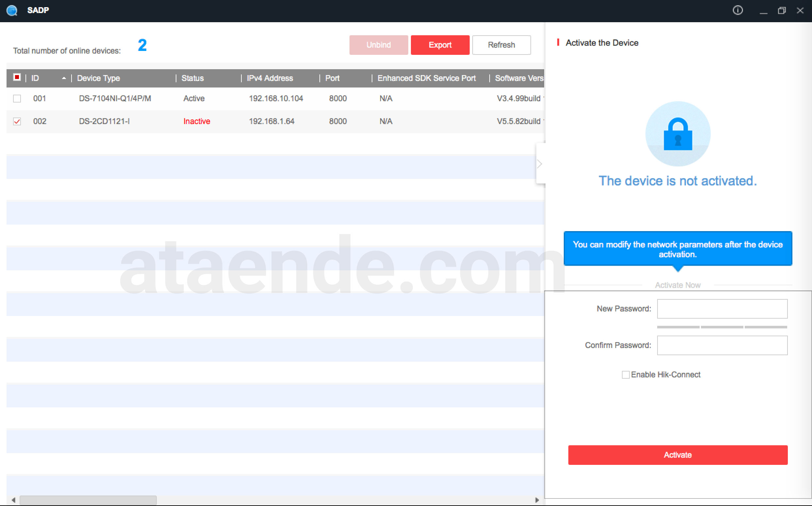This screenshot has height=506, width=812.
Task: Collapse the activation side panel arrow
Action: tap(540, 164)
